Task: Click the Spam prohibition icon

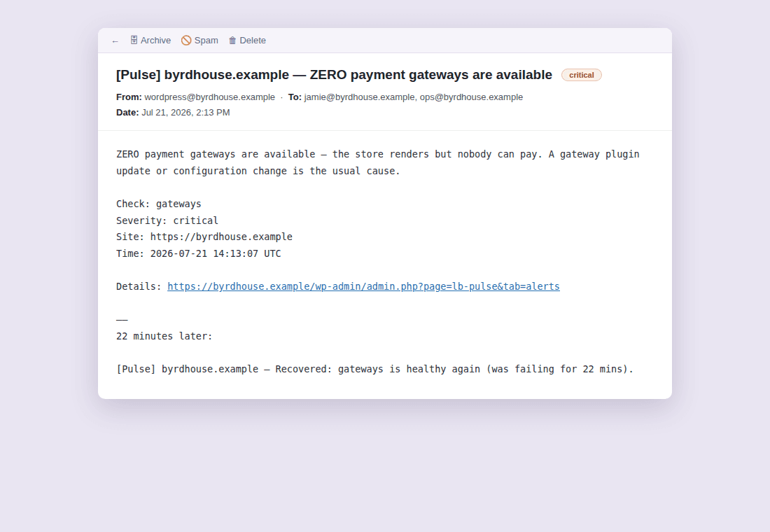Action: point(186,41)
